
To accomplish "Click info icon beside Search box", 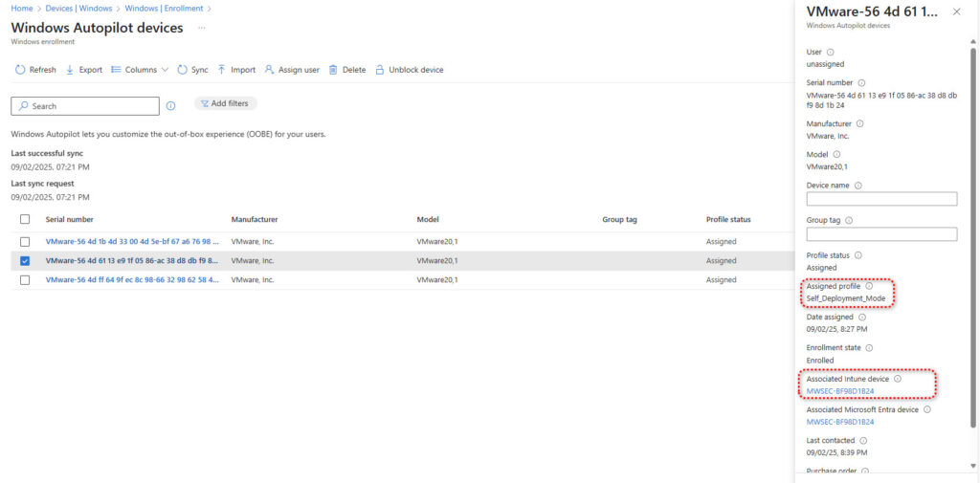I will click(170, 106).
